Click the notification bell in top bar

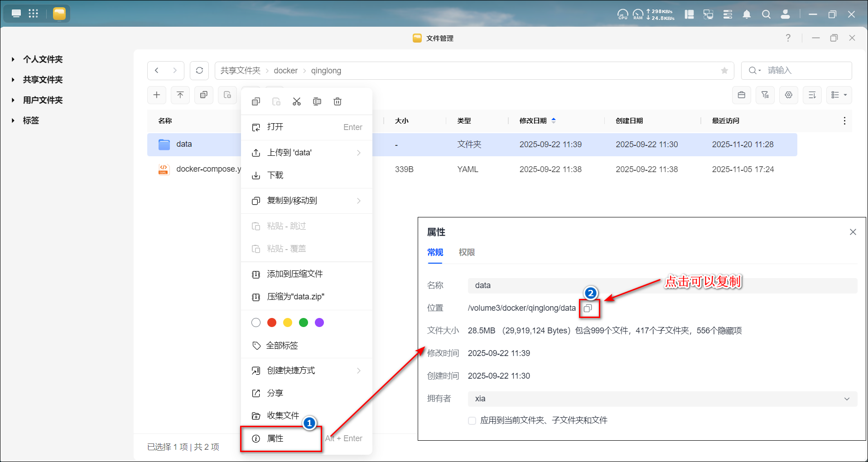747,14
